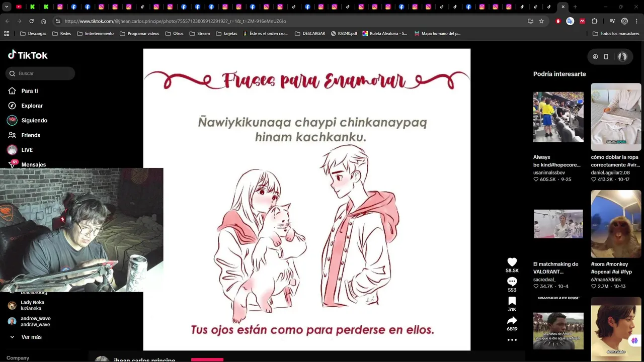This screenshot has height=362, width=644.
Task: Visit sacredval_ profile link
Action: coord(544,280)
